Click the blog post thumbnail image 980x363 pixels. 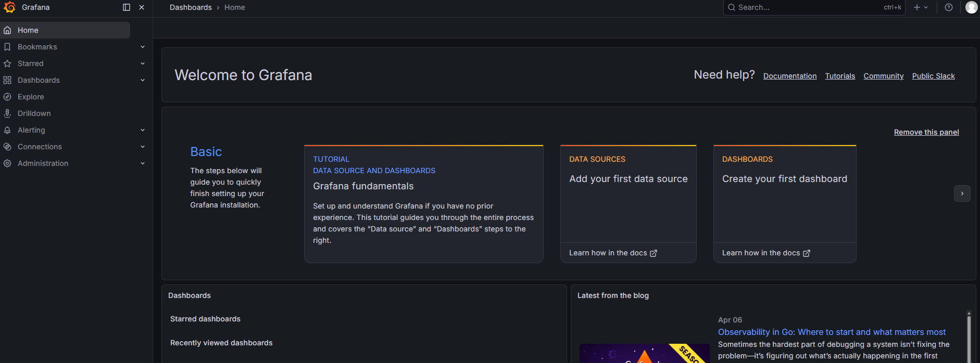coord(645,353)
